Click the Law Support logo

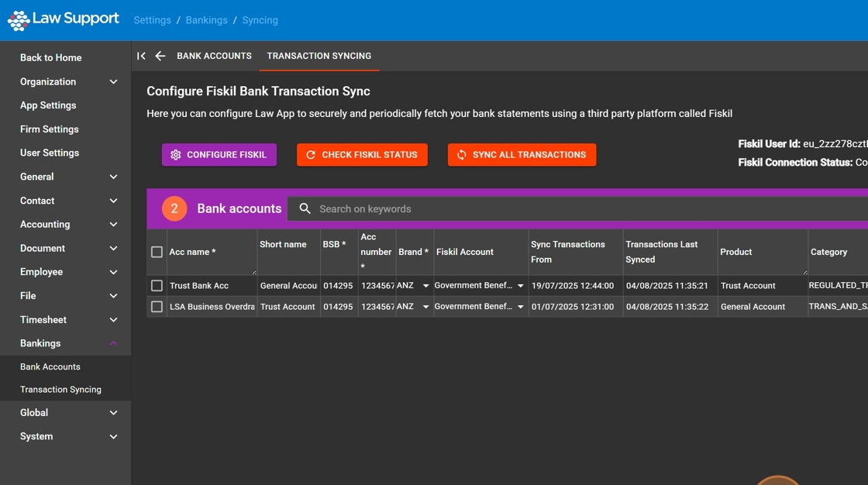click(x=64, y=19)
